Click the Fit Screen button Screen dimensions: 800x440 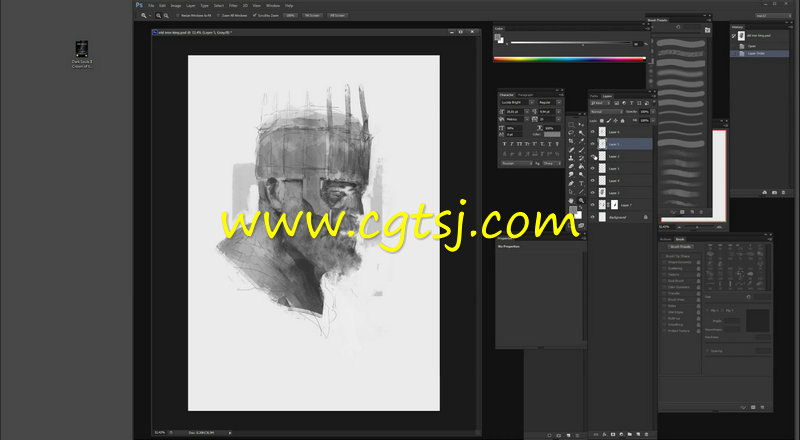(x=312, y=15)
